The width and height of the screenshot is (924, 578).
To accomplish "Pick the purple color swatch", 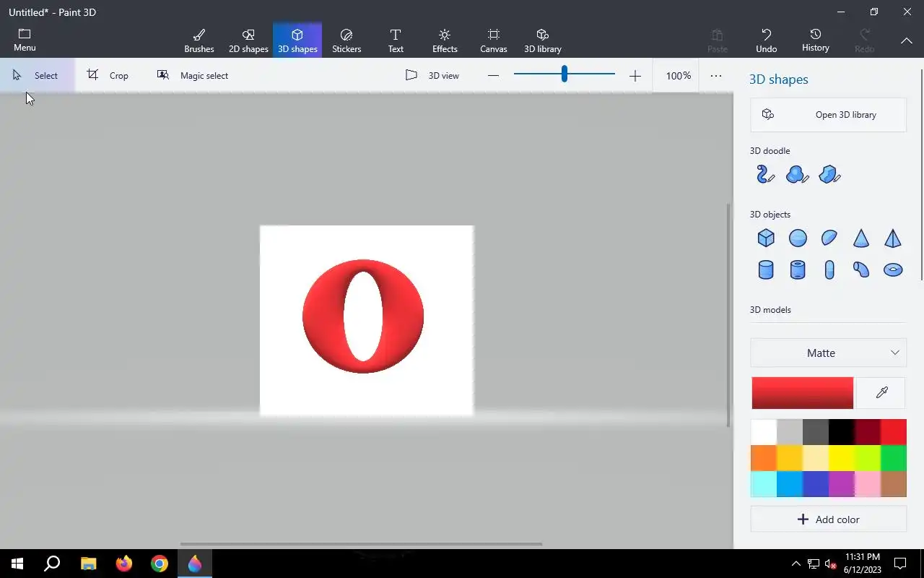I will (842, 484).
